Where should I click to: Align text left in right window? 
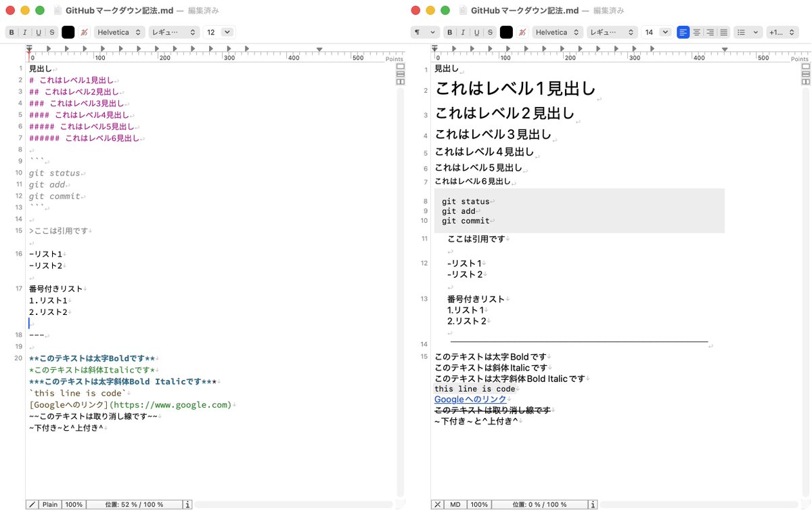[x=683, y=32]
